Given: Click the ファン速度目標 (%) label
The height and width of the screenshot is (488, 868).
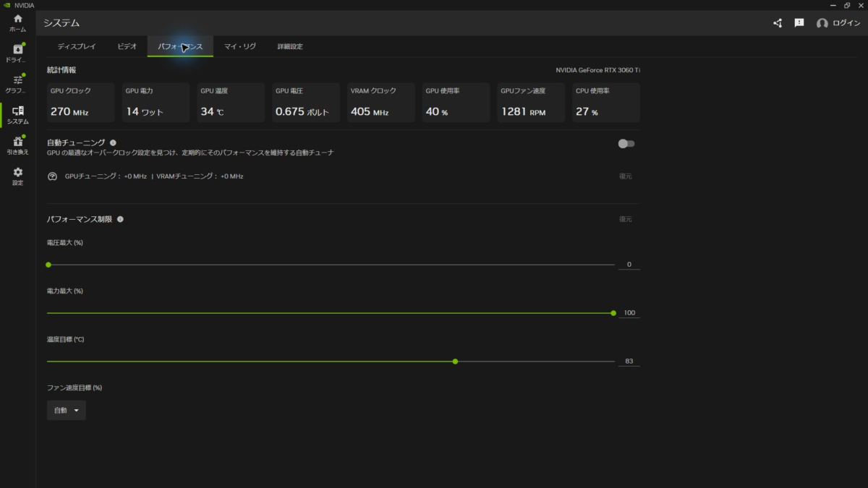Looking at the screenshot, I should tap(75, 388).
